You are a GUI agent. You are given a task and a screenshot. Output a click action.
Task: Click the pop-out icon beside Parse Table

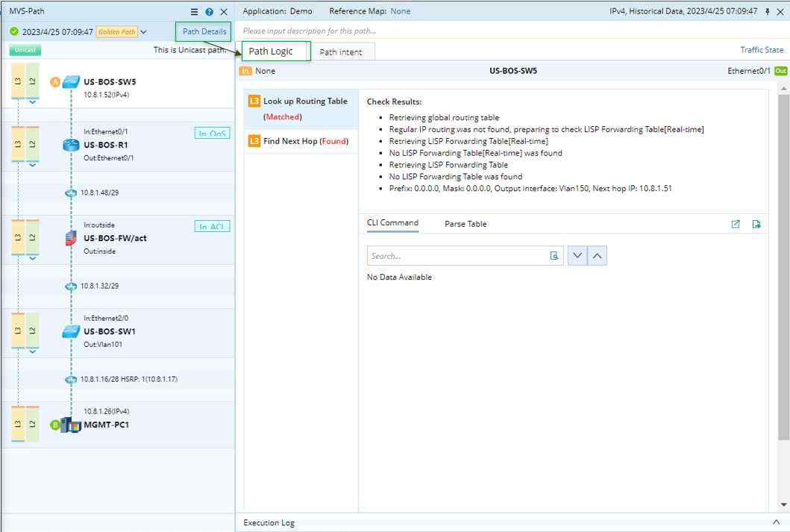pos(736,224)
